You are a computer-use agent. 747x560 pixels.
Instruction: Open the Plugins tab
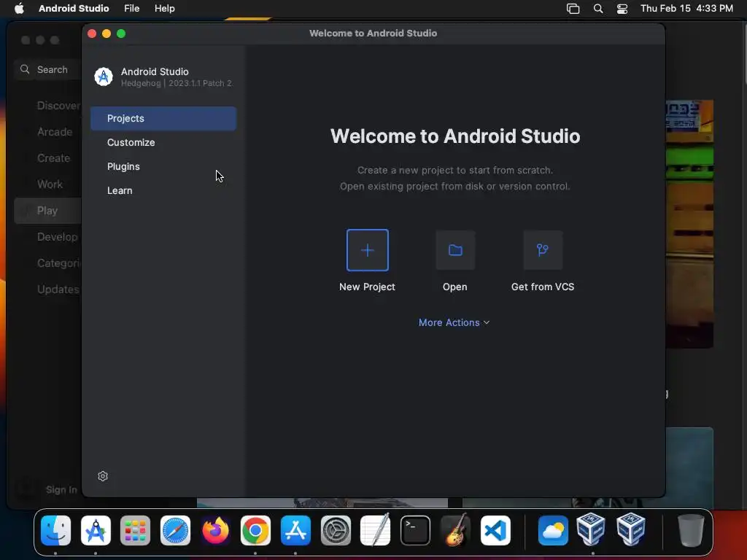pyautogui.click(x=163, y=167)
